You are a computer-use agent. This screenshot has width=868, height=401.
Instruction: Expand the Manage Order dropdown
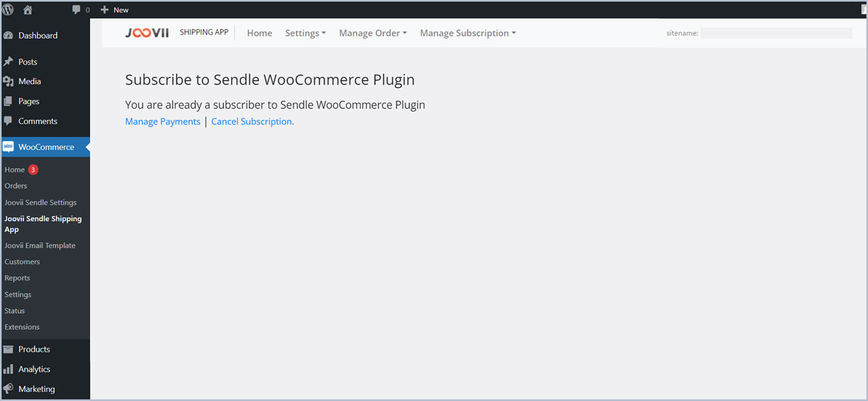[373, 33]
